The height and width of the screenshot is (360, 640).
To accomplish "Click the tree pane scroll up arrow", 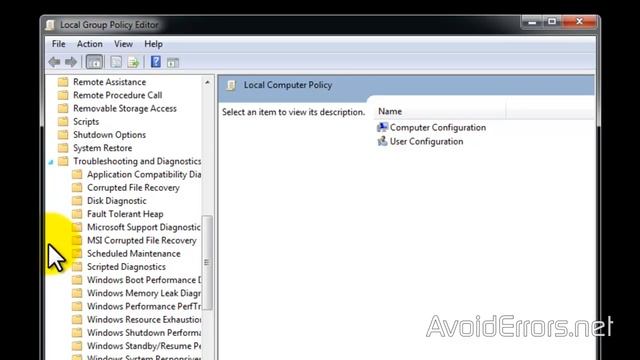I will point(207,82).
